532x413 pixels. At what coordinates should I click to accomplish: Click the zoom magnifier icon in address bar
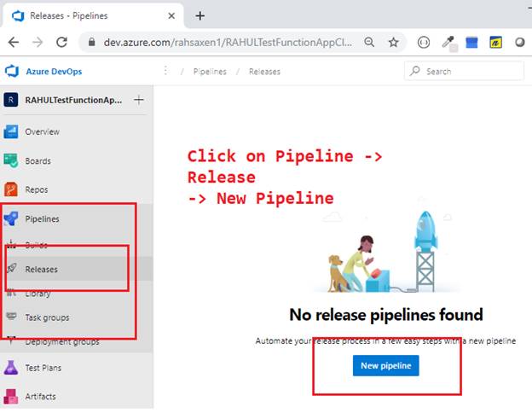369,42
